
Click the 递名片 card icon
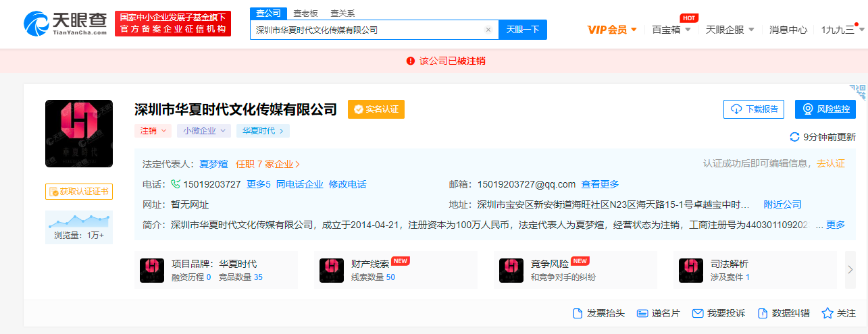tap(642, 313)
